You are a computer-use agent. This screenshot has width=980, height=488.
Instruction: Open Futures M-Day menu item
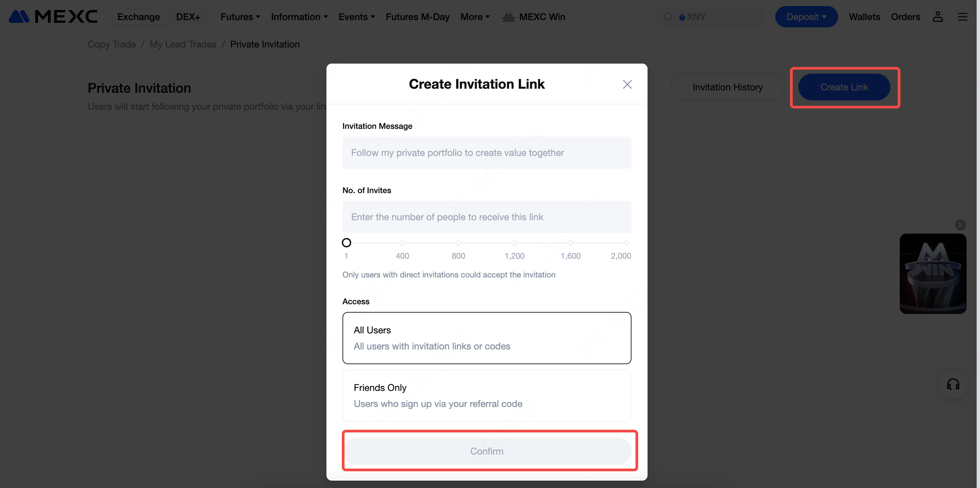pyautogui.click(x=417, y=17)
